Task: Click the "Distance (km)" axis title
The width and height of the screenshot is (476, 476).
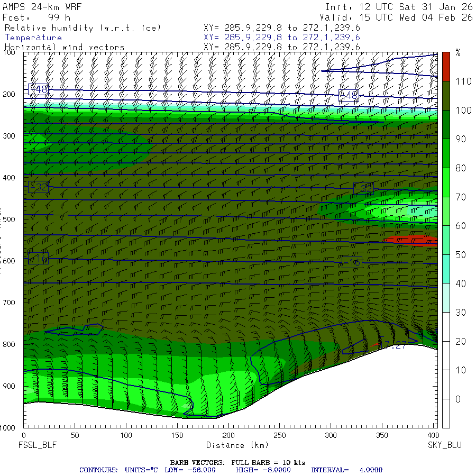Action: [237, 445]
